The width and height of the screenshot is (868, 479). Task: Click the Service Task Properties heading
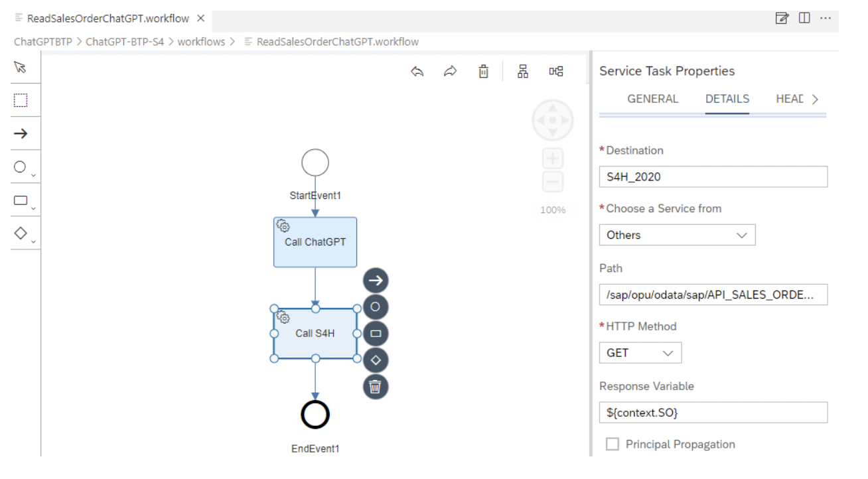pos(667,71)
